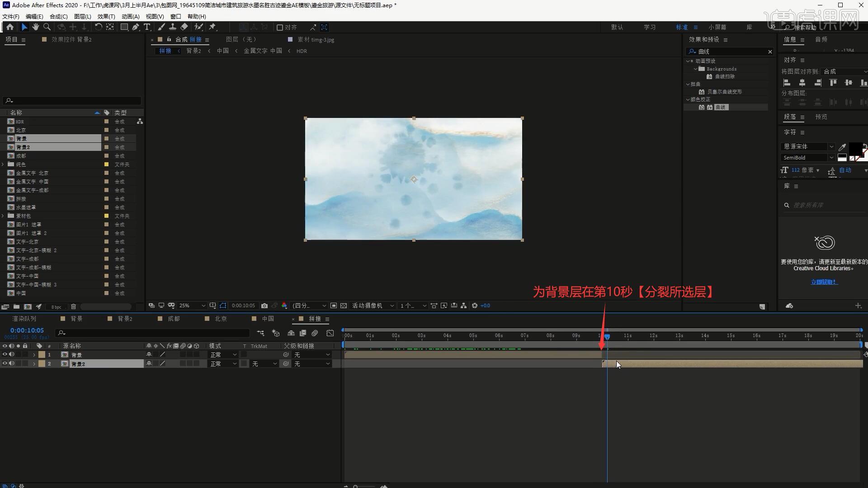Switch to the 北京 timeline tab
This screenshot has height=488, width=868.
(221, 319)
